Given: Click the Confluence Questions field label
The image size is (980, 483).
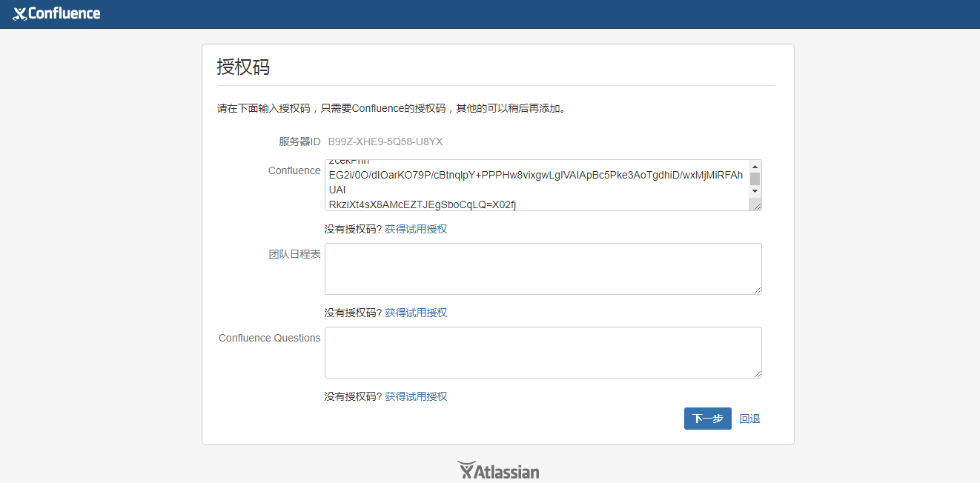Looking at the screenshot, I should 270,338.
